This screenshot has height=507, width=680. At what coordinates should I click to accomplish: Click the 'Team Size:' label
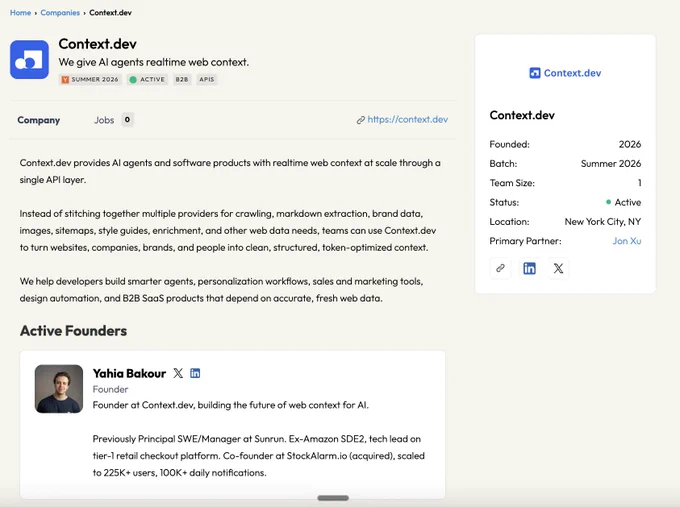point(512,183)
